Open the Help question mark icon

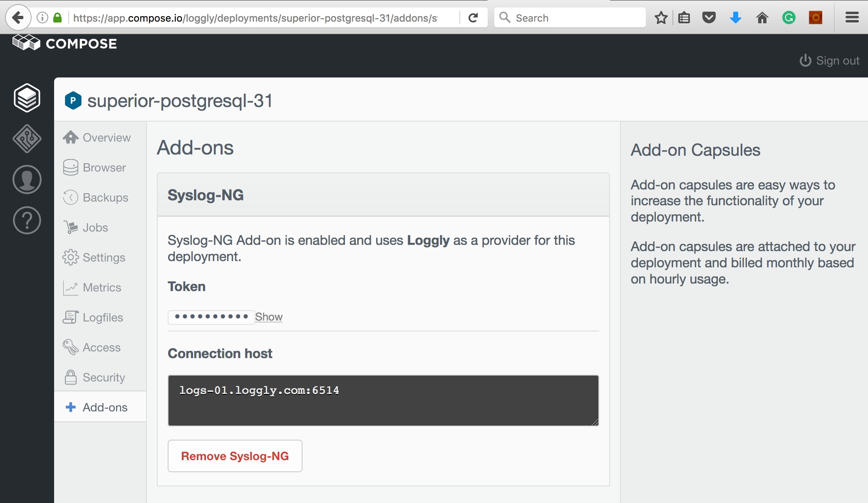pyautogui.click(x=27, y=220)
